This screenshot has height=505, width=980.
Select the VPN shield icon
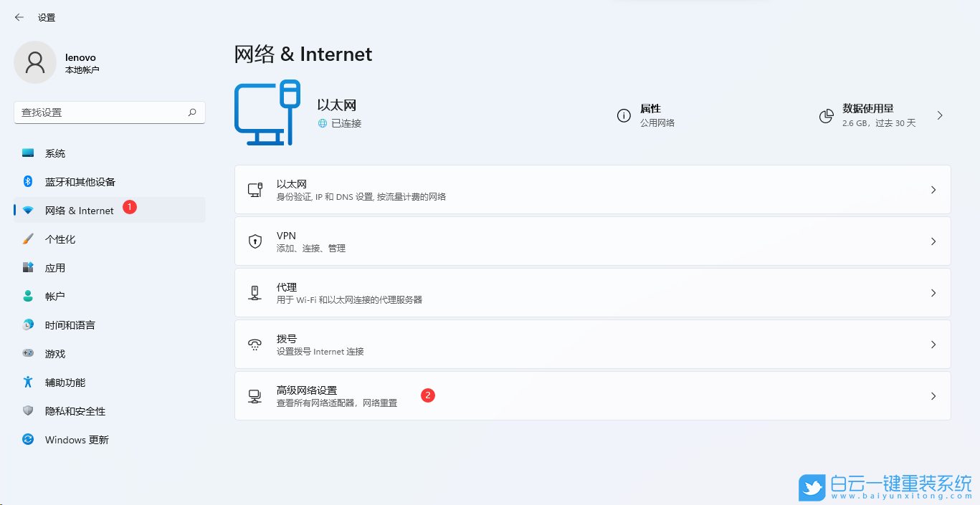pyautogui.click(x=255, y=241)
